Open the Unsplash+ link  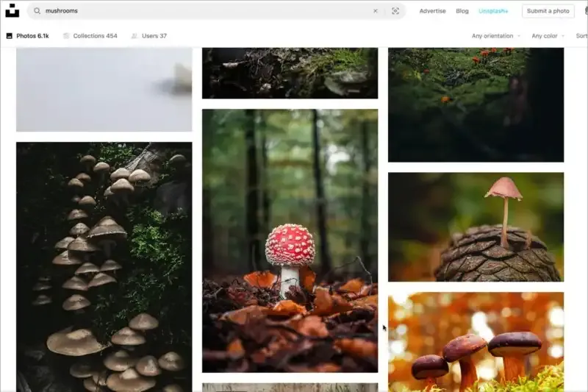493,11
